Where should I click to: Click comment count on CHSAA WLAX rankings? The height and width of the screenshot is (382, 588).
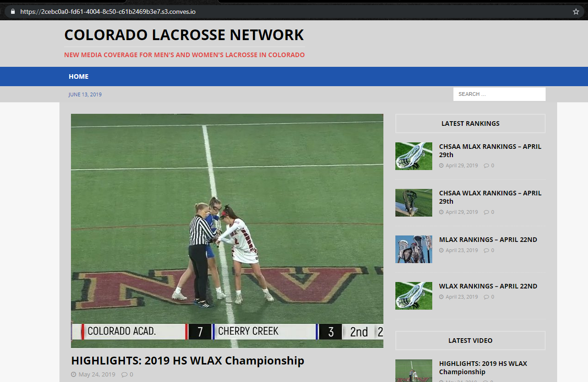tap(493, 212)
